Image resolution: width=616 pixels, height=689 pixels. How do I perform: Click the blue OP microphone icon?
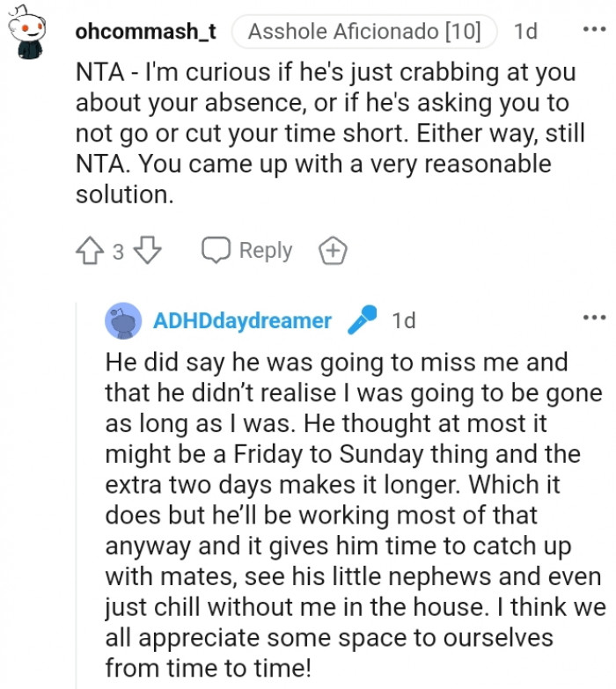pos(362,320)
